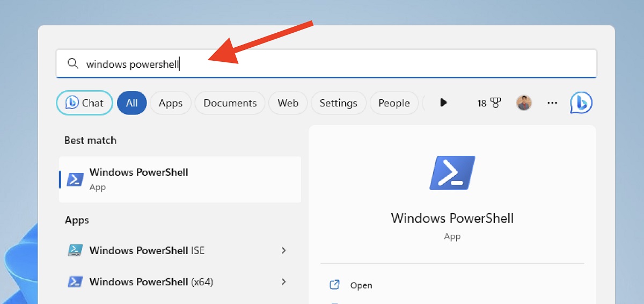Switch to the Web filter

288,103
